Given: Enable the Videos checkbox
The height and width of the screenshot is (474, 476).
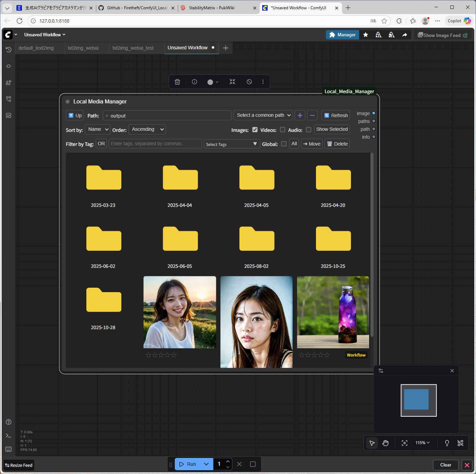Looking at the screenshot, I should pyautogui.click(x=282, y=130).
